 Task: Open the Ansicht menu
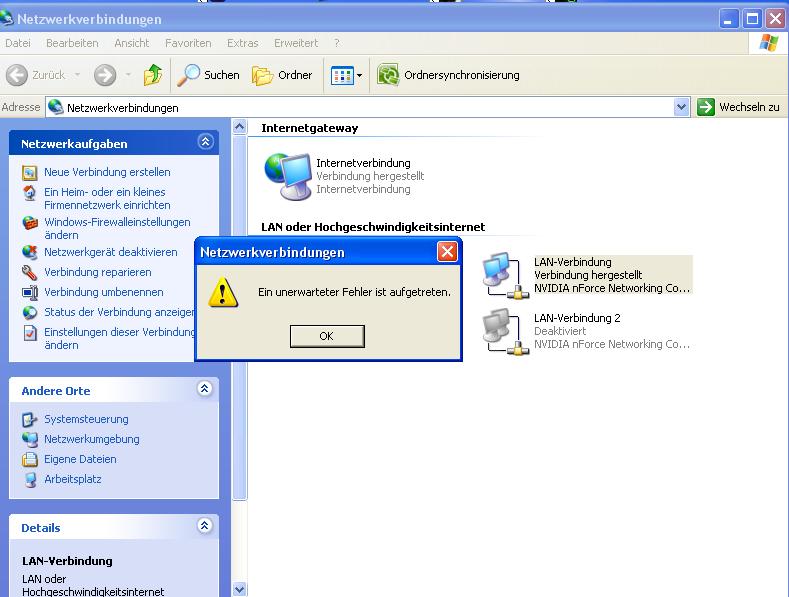(131, 43)
